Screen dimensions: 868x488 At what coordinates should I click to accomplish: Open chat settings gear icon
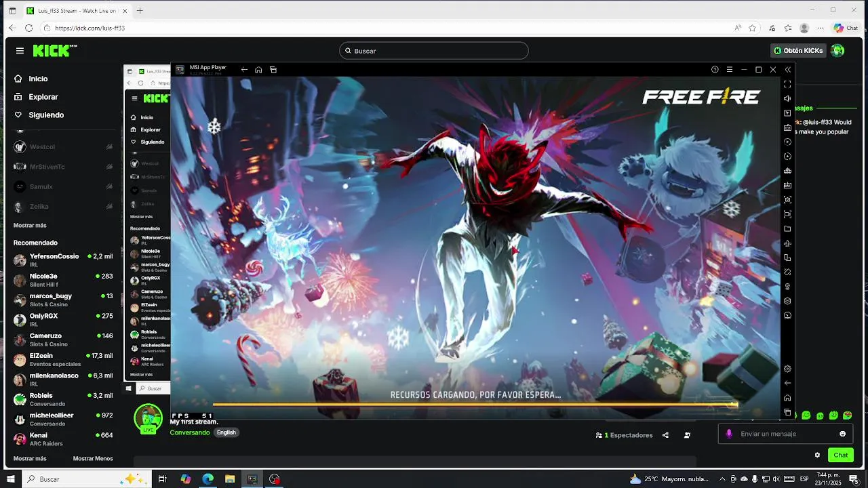click(x=817, y=455)
